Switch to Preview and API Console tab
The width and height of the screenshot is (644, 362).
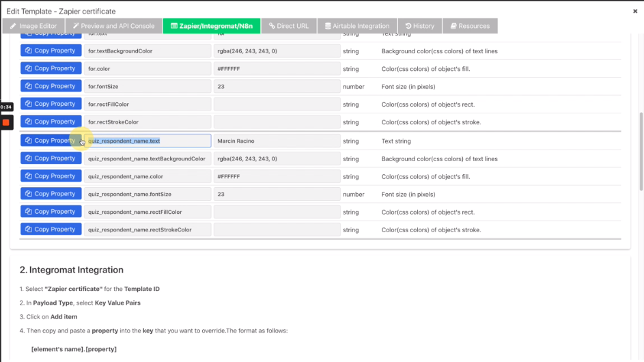click(114, 26)
